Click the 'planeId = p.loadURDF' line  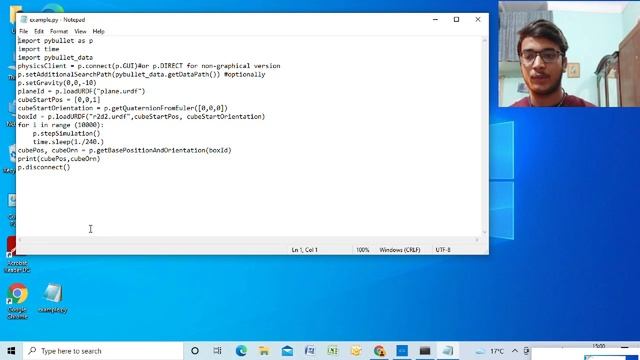click(x=81, y=91)
